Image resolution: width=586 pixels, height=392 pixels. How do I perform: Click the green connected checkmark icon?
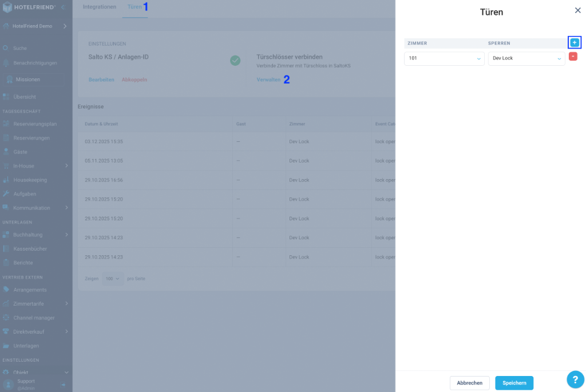coord(235,60)
